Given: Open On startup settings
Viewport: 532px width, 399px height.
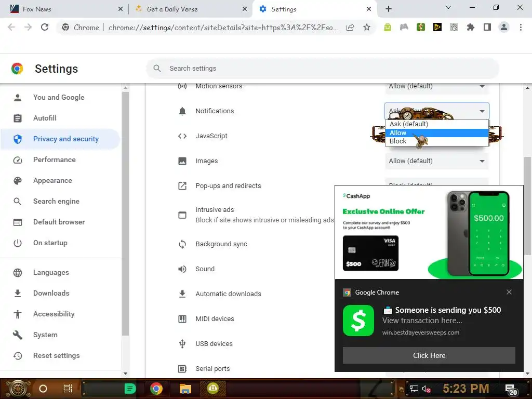Looking at the screenshot, I should 60,243.
